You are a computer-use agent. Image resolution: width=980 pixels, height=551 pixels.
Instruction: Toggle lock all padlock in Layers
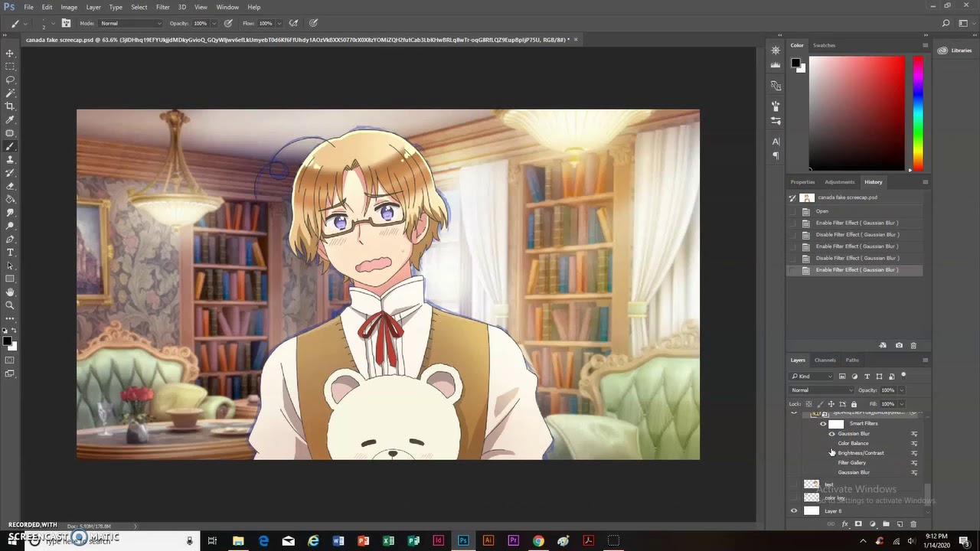[x=854, y=404]
